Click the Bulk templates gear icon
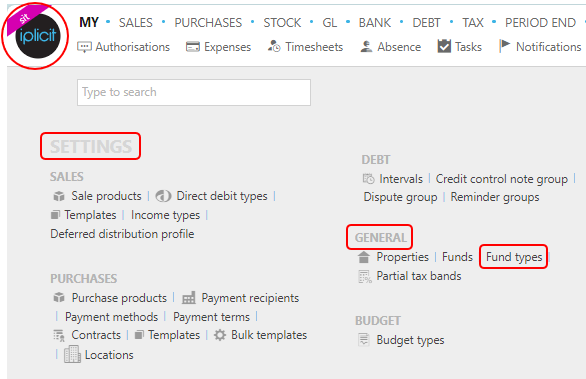 coord(220,335)
